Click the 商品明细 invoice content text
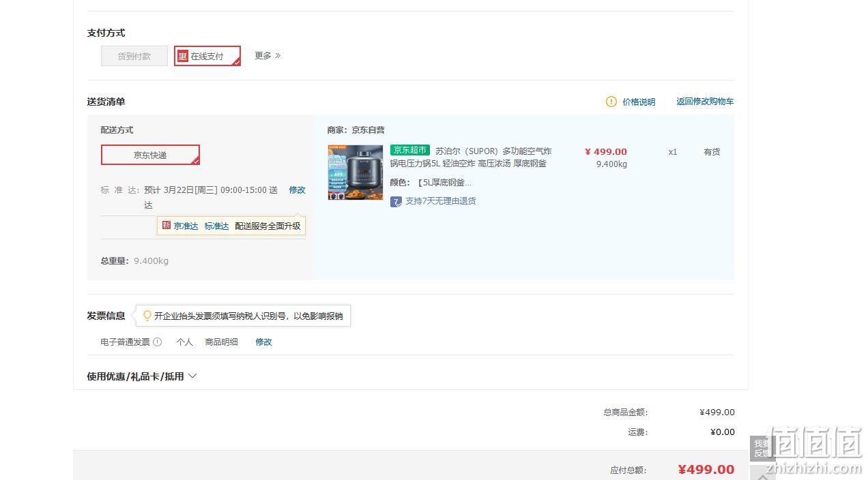 pos(222,342)
